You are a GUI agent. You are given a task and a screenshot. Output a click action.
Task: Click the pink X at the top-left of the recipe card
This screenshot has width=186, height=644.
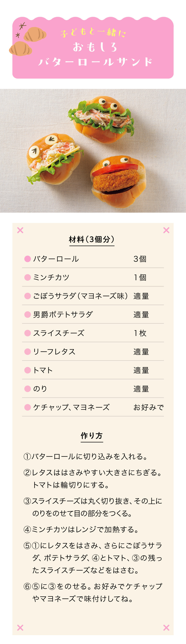click(20, 230)
